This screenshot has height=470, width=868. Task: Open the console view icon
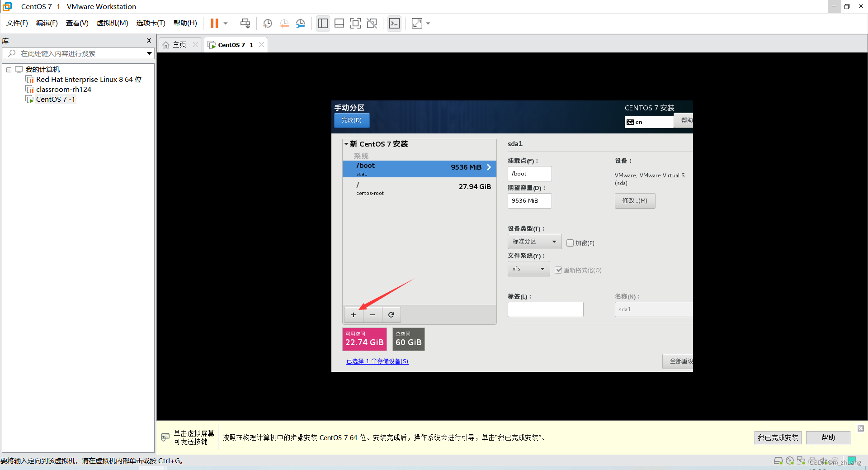[395, 23]
